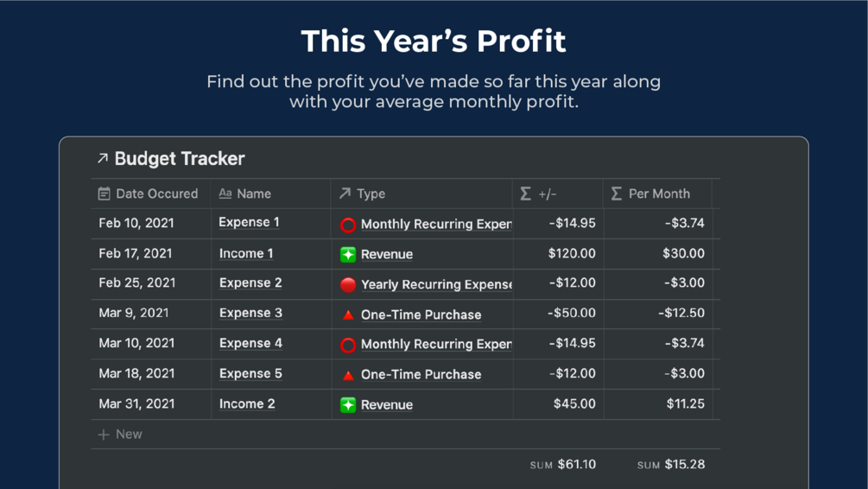Open the Expense 4 page

point(250,343)
